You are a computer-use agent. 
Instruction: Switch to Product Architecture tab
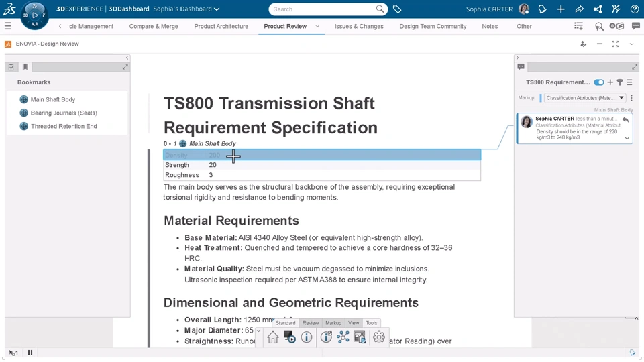pyautogui.click(x=221, y=26)
